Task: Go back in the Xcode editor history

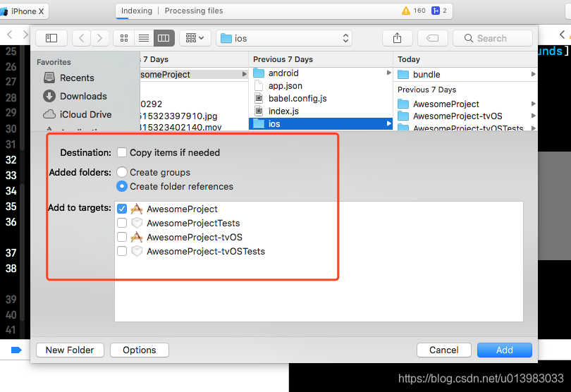Action: click(10, 35)
